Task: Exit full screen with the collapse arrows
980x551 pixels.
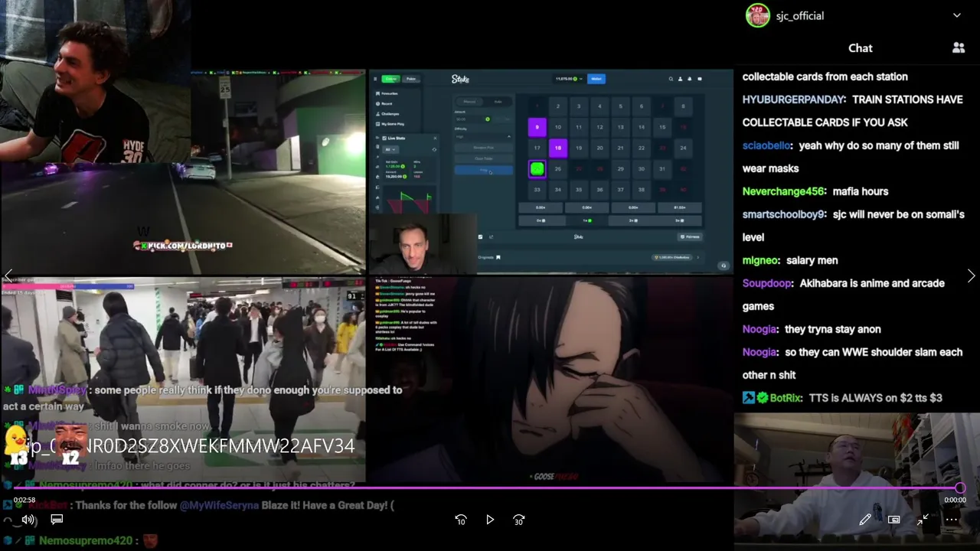Action: 923,520
